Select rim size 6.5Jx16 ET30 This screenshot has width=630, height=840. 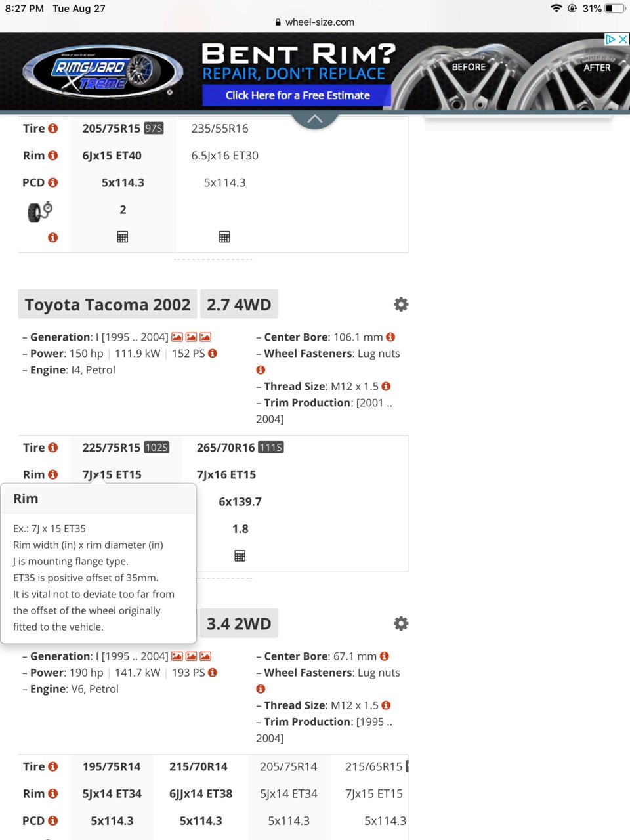224,156
